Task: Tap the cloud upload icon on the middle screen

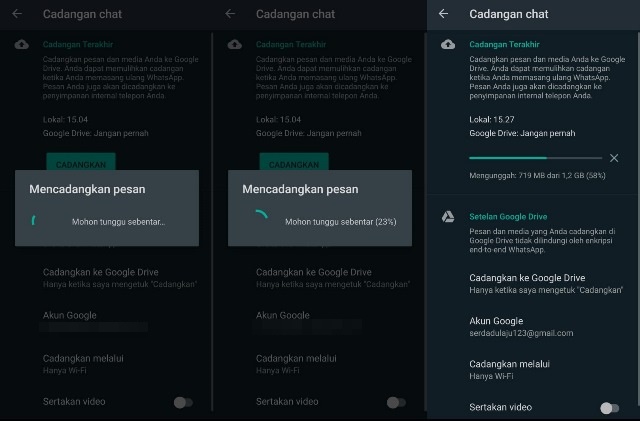Action: pyautogui.click(x=235, y=45)
